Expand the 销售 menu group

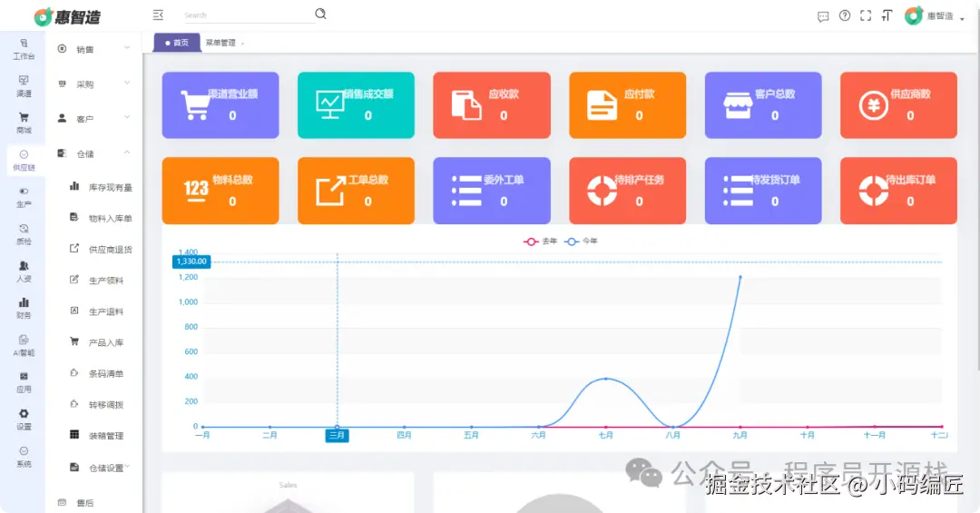pos(93,49)
